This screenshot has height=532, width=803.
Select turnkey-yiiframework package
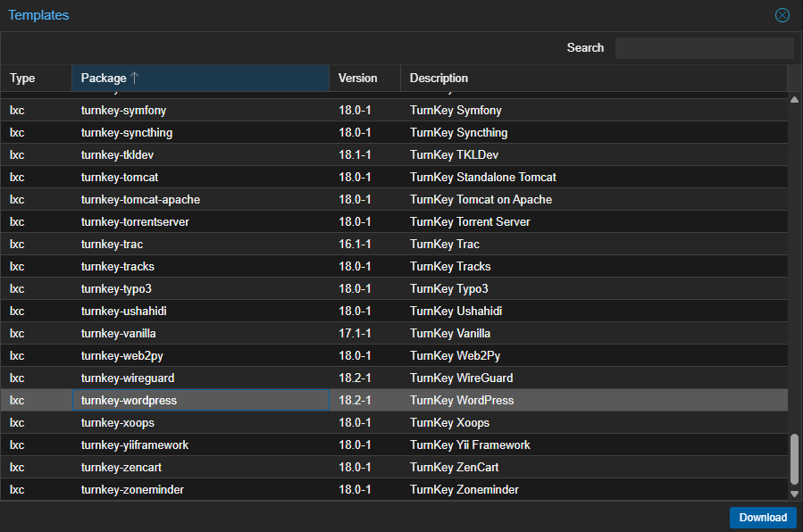135,445
